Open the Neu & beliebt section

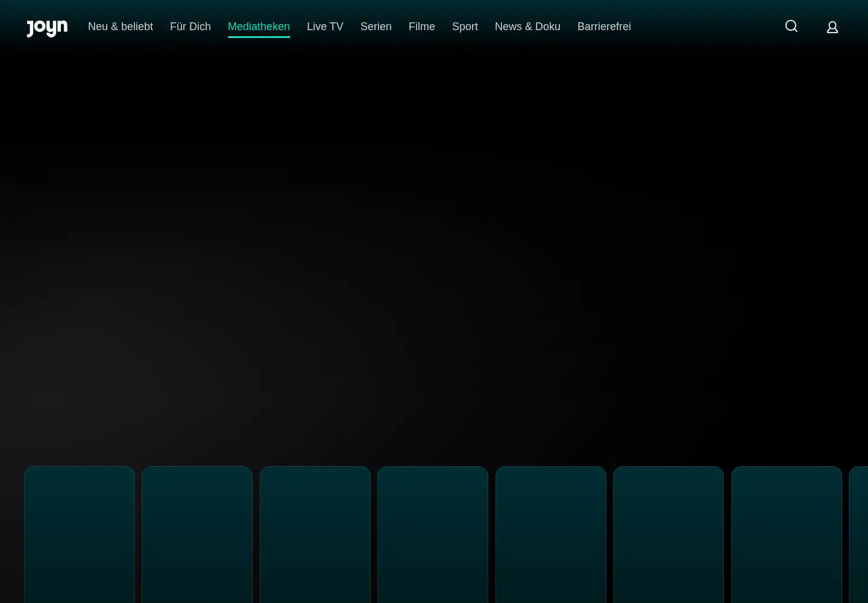[x=121, y=27]
